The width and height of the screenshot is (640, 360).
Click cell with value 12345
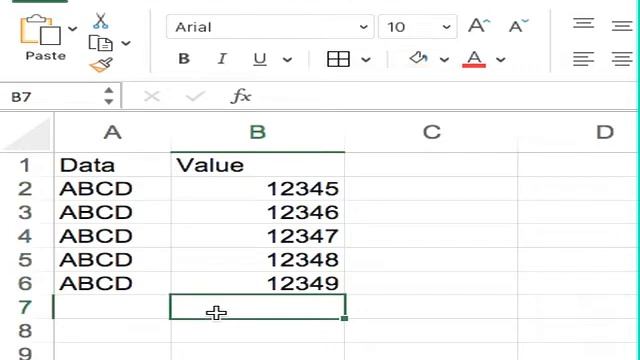[x=258, y=189]
